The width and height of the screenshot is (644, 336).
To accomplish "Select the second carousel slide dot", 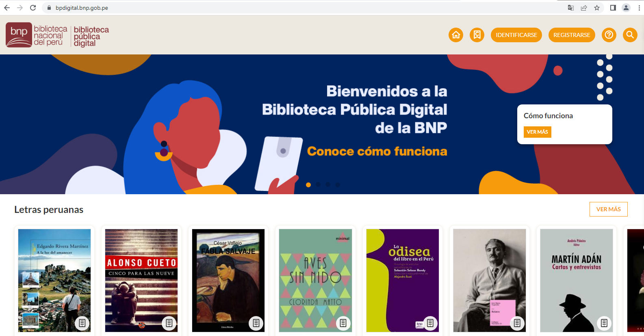I will point(318,185).
